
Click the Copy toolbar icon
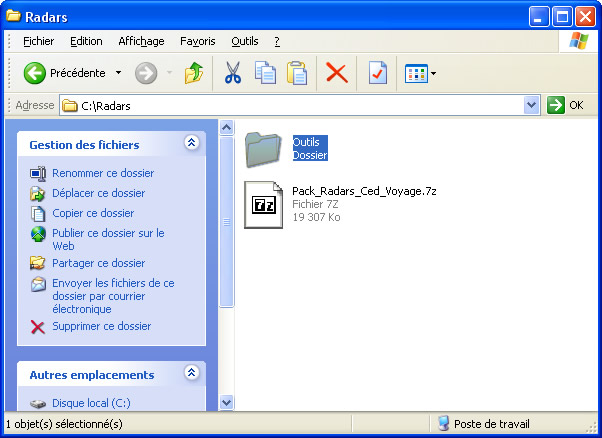tap(265, 73)
